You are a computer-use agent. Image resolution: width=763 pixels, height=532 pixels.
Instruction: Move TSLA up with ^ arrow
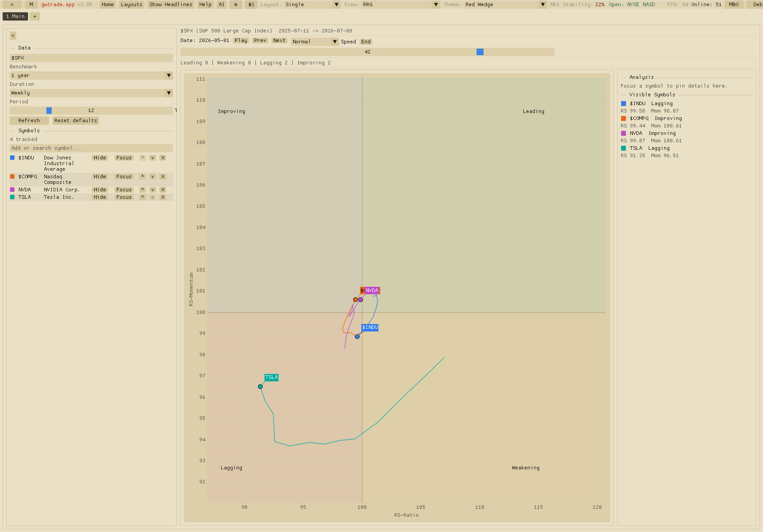(142, 197)
